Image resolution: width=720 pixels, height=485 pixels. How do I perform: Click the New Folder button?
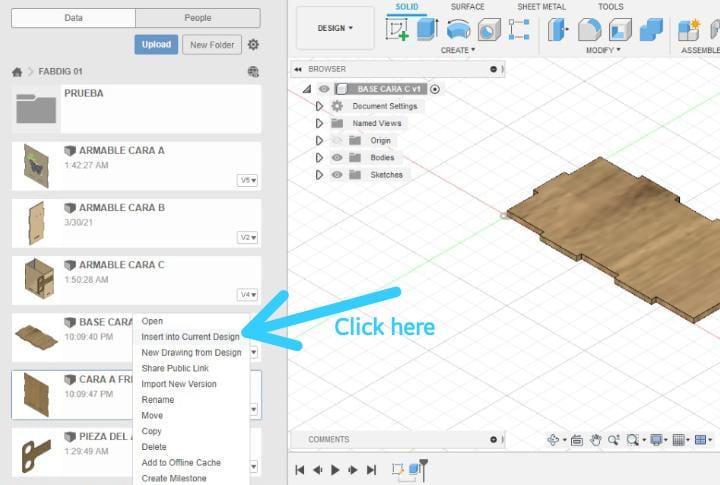(212, 45)
